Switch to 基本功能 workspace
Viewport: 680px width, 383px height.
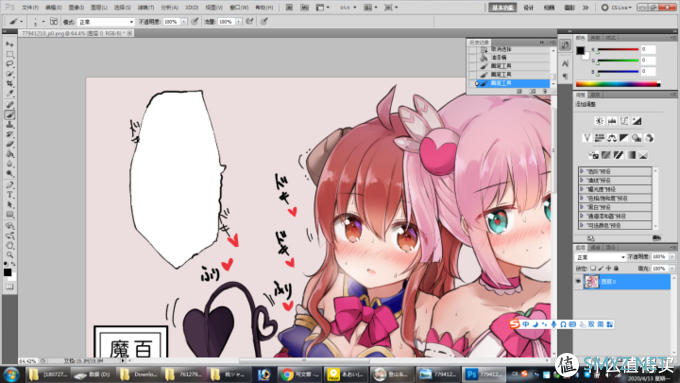502,7
